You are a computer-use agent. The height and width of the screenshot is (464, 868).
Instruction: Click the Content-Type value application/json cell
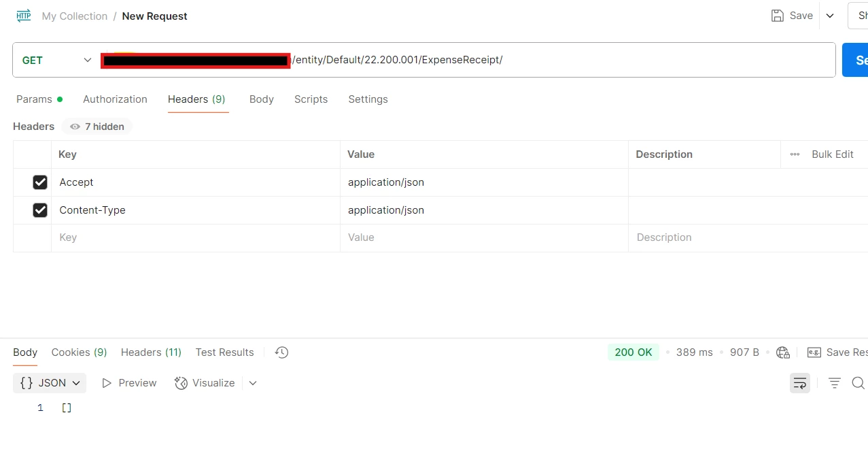(484, 210)
